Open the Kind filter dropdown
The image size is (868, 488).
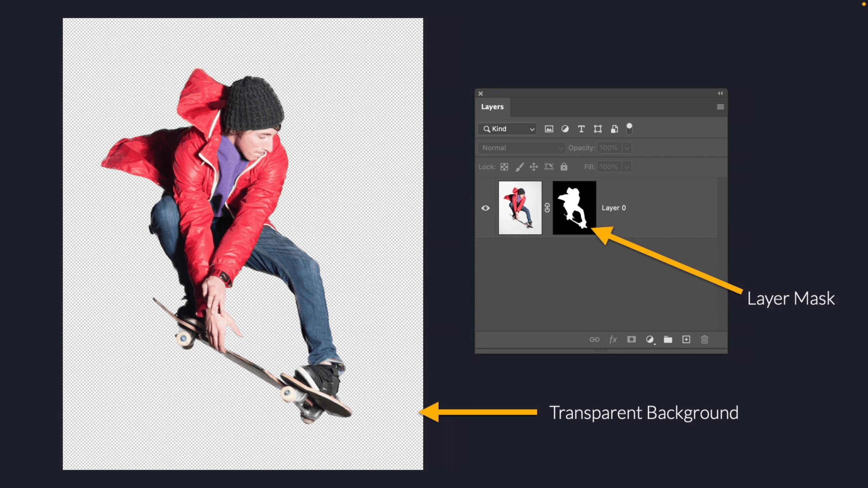507,129
